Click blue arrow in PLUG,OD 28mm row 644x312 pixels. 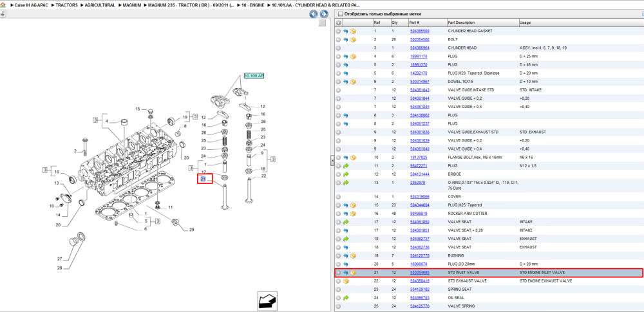click(346, 264)
